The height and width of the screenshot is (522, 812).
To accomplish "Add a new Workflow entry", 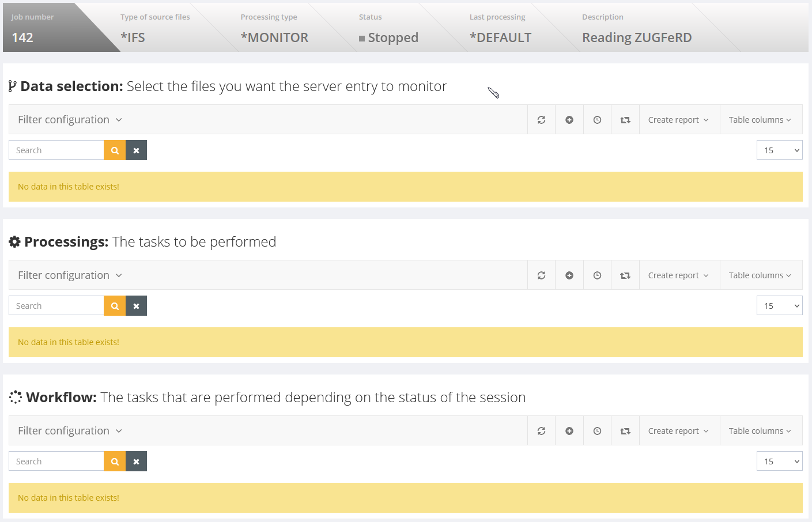I will pos(569,431).
